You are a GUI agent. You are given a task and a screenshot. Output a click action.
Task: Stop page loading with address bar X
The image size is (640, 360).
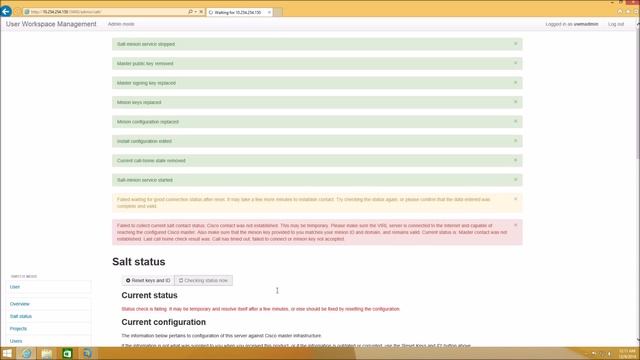coord(201,12)
